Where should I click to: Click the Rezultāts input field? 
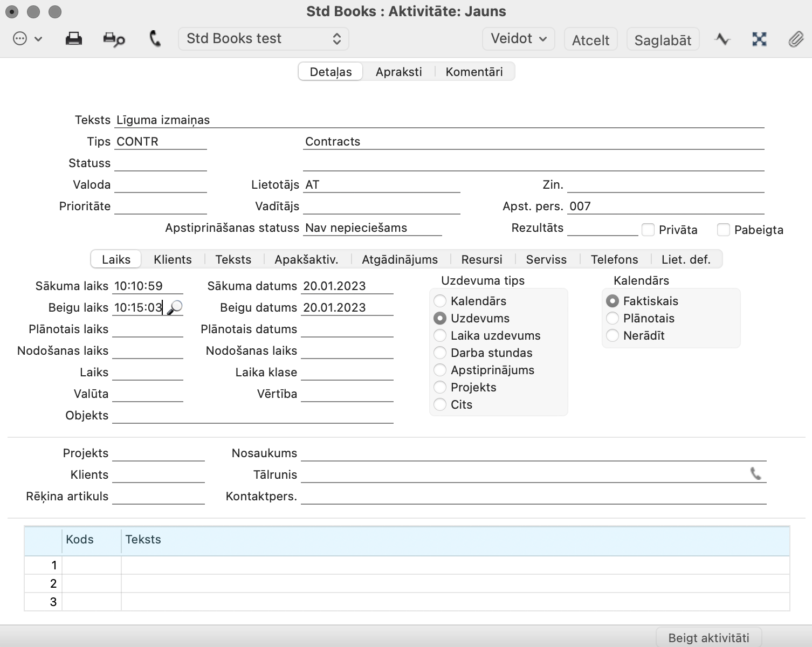(603, 228)
